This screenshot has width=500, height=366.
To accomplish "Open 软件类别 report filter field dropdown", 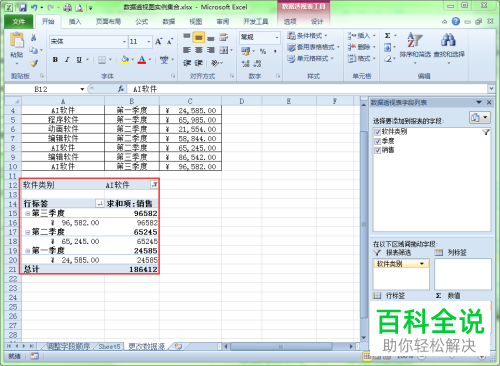I will [422, 264].
